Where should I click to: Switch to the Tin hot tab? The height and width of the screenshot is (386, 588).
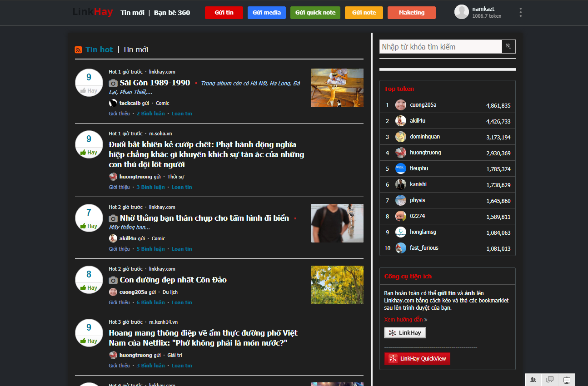tap(99, 49)
